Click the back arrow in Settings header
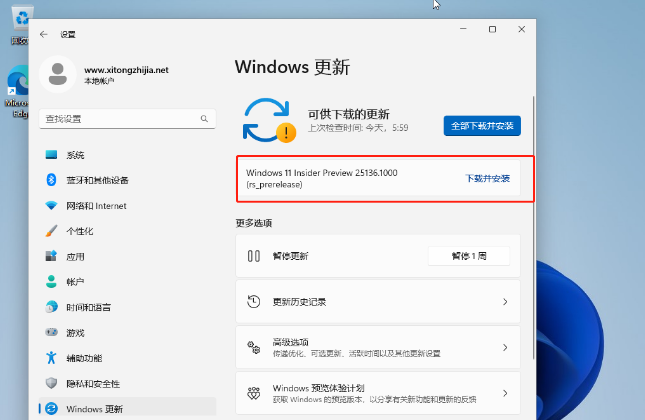Screen dimensions: 645x420 [43, 34]
